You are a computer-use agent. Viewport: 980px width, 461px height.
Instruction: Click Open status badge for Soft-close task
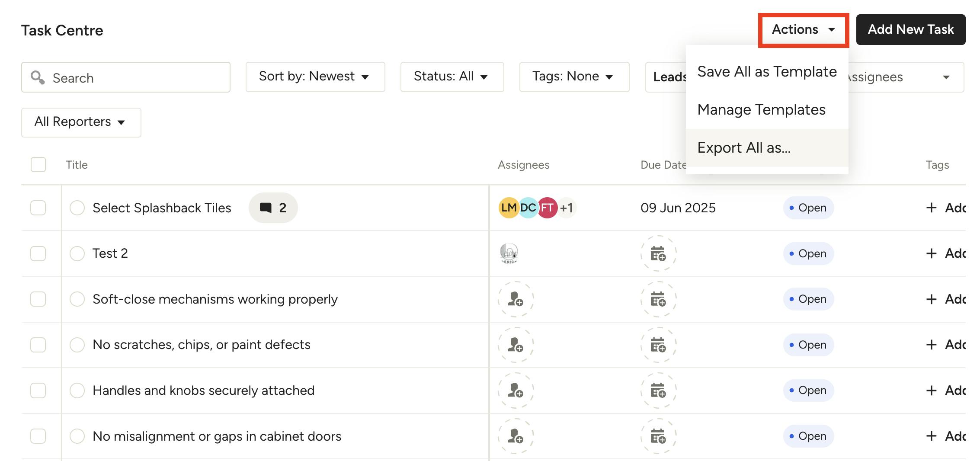[x=808, y=299]
